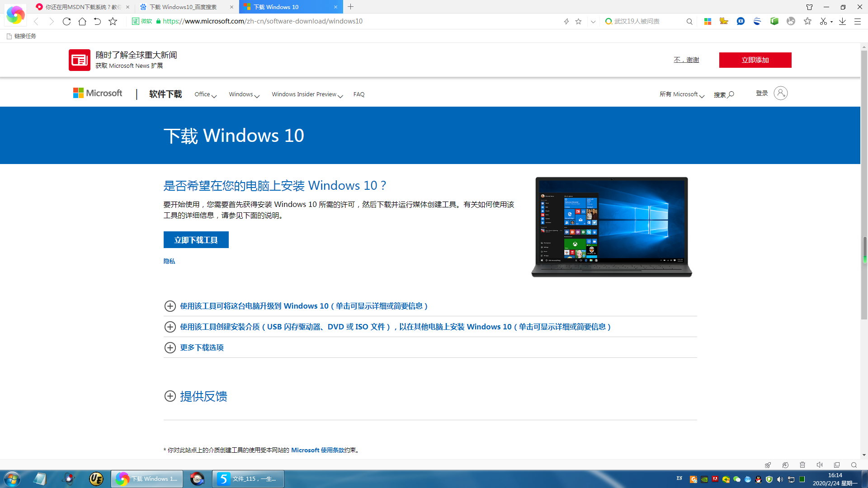Expand the 更多下载选项 section
The height and width of the screenshot is (488, 868).
[194, 347]
